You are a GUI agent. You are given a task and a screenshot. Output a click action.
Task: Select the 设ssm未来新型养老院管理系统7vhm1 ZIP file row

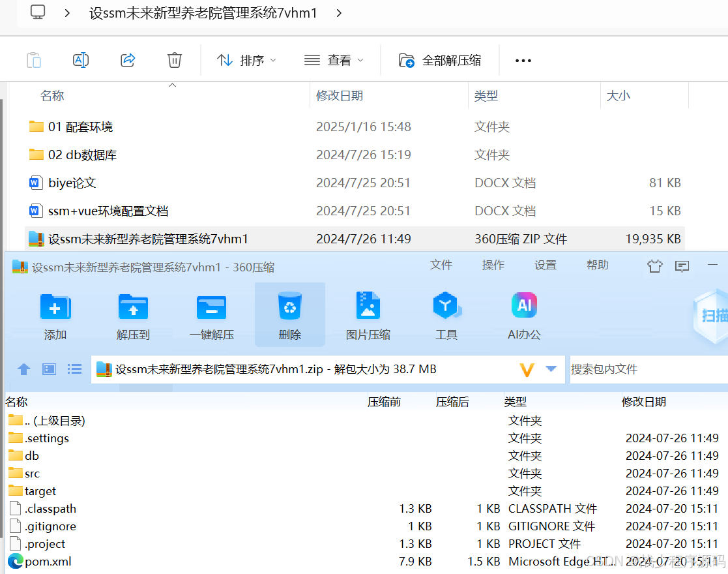pos(355,239)
